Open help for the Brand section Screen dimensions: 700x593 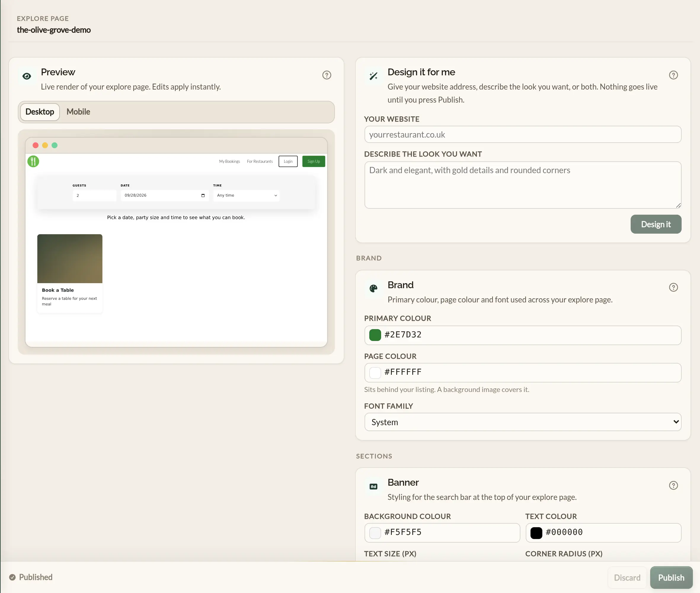pyautogui.click(x=673, y=287)
